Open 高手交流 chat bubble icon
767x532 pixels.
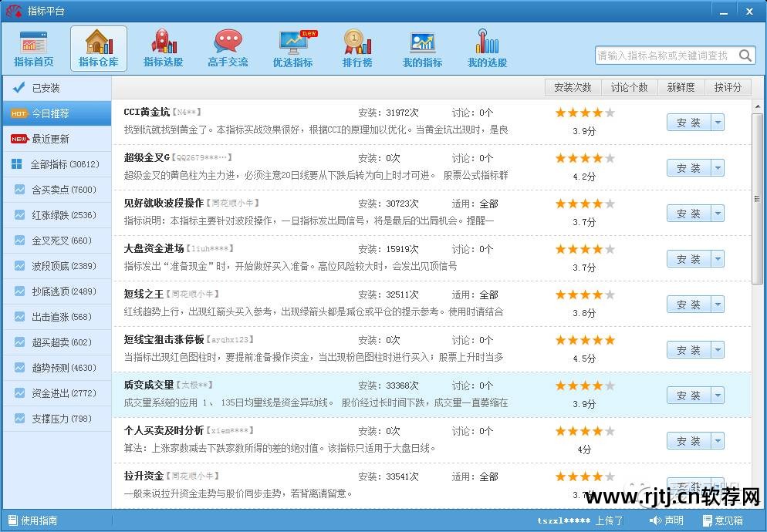tap(228, 42)
